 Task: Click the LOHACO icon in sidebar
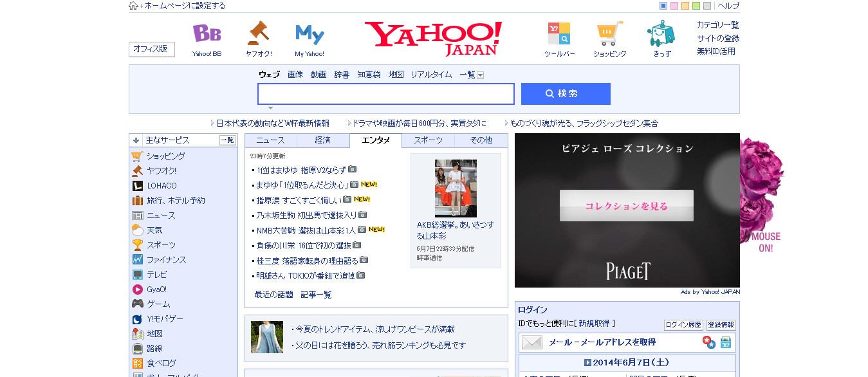137,186
